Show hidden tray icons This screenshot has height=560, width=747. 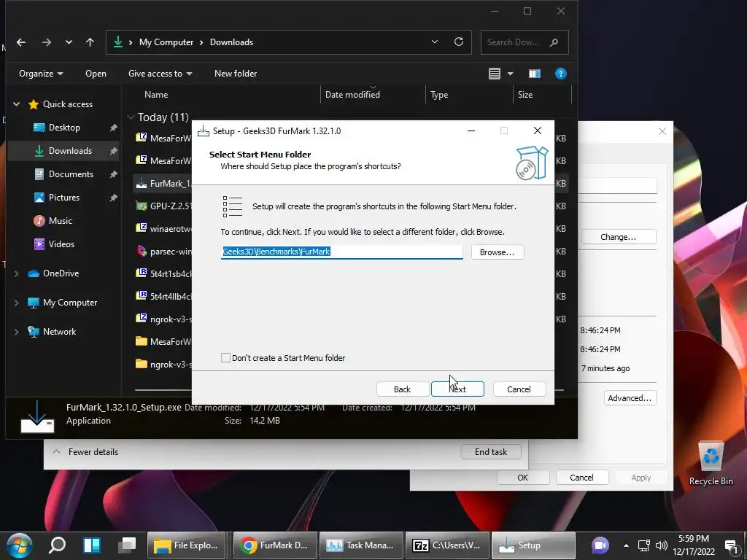(626, 545)
